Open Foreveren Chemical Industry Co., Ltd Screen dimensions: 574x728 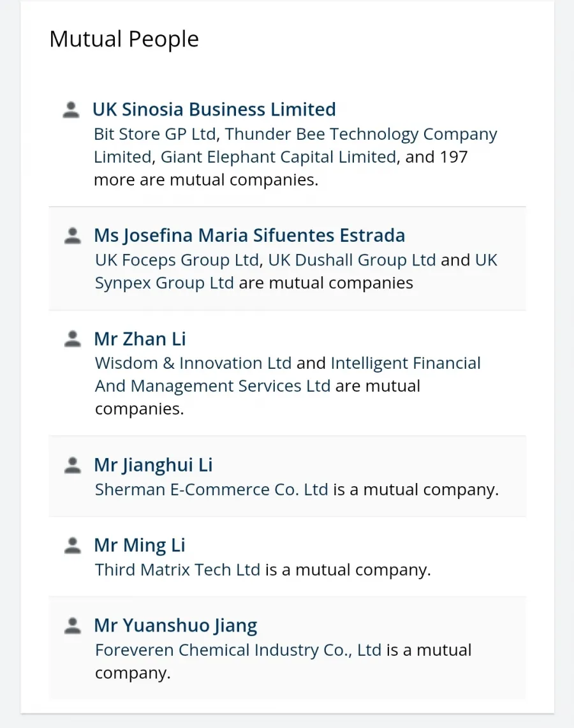point(239,650)
